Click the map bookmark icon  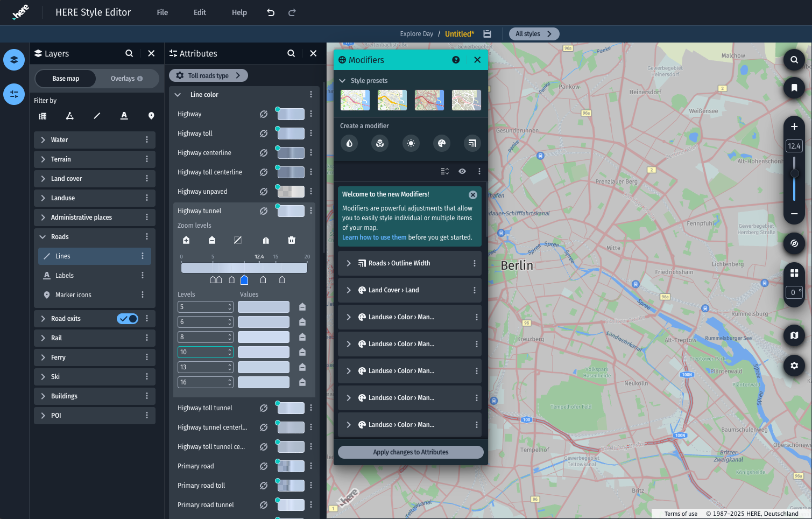(794, 88)
